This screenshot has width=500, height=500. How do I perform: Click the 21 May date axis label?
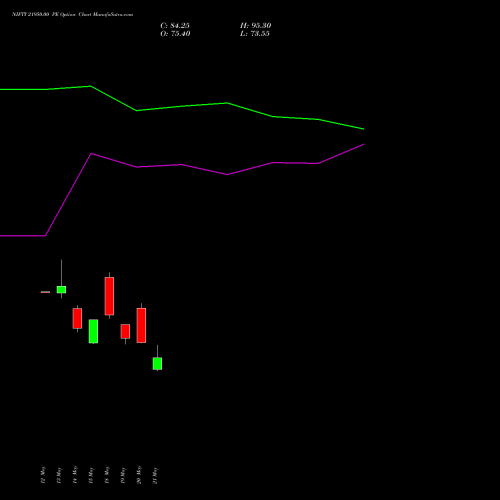[x=155, y=475]
